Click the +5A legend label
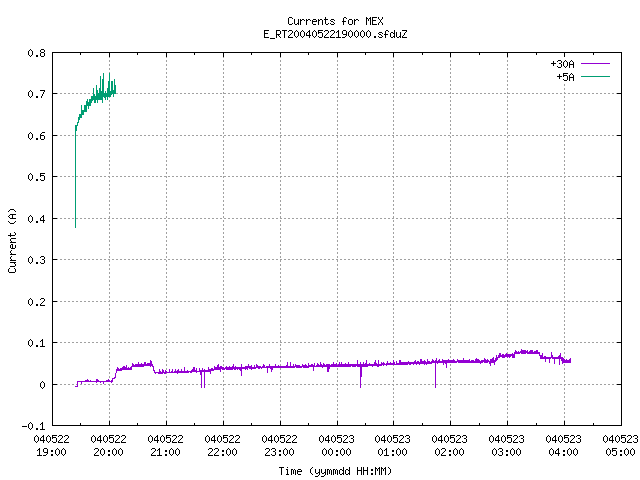This screenshot has width=640, height=480. click(565, 77)
